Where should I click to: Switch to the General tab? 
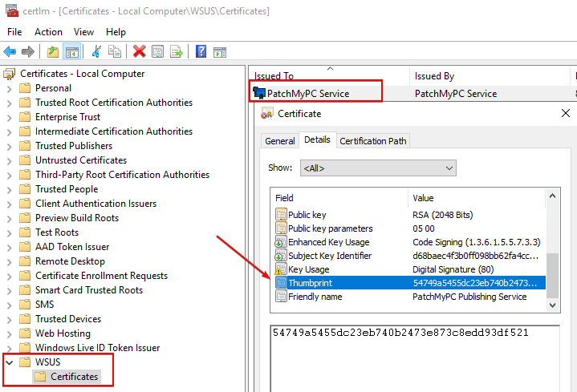click(280, 141)
